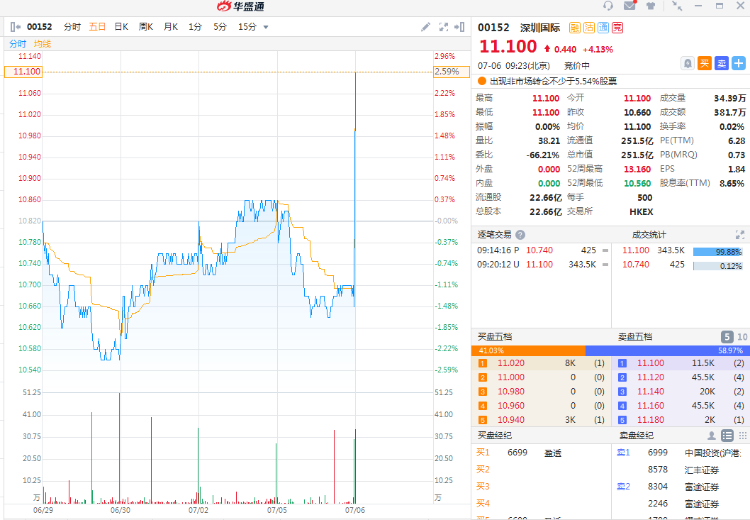Set a price alert bell icon
Screen dimensions: 750x520
tap(688, 63)
